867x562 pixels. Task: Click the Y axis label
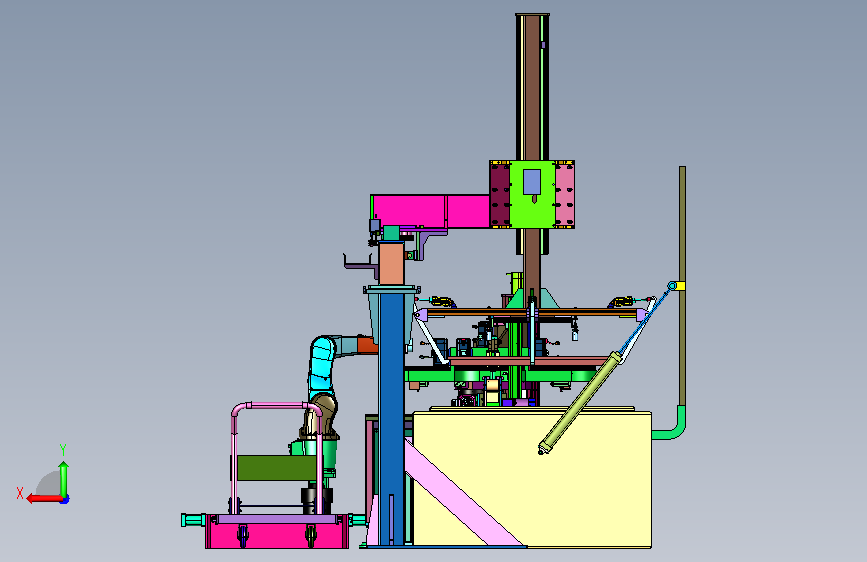click(x=63, y=450)
